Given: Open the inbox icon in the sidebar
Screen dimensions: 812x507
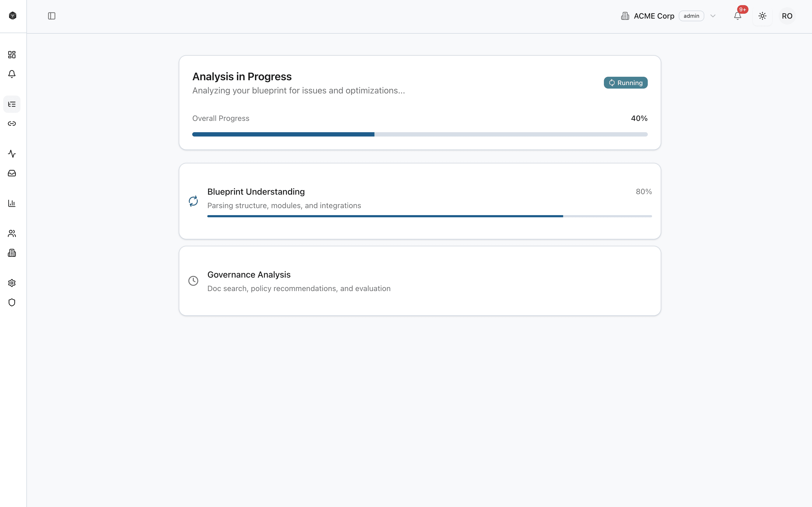Looking at the screenshot, I should tap(12, 173).
